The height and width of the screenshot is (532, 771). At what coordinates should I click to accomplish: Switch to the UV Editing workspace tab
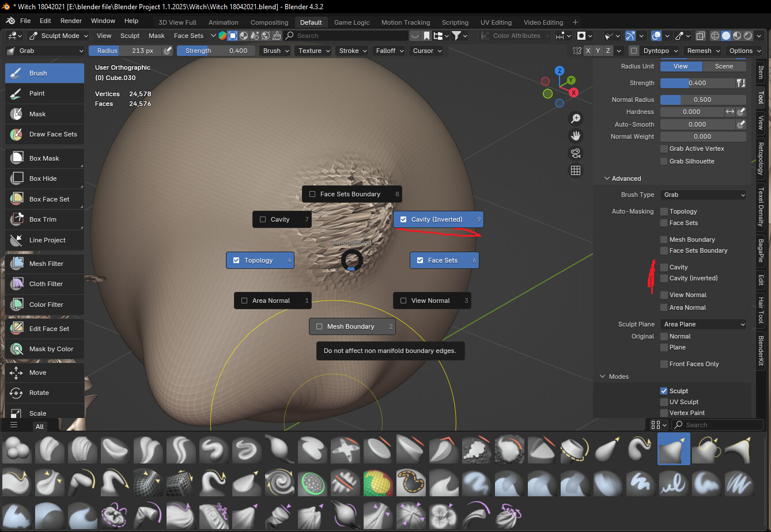click(496, 22)
